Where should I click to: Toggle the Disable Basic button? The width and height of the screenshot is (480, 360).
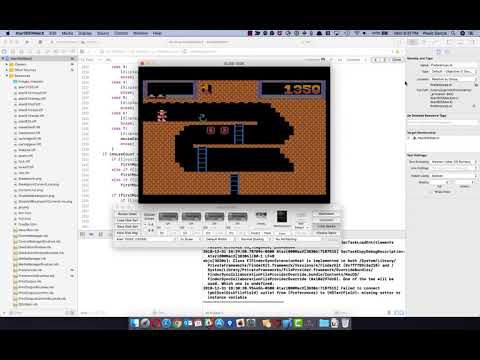point(326,233)
